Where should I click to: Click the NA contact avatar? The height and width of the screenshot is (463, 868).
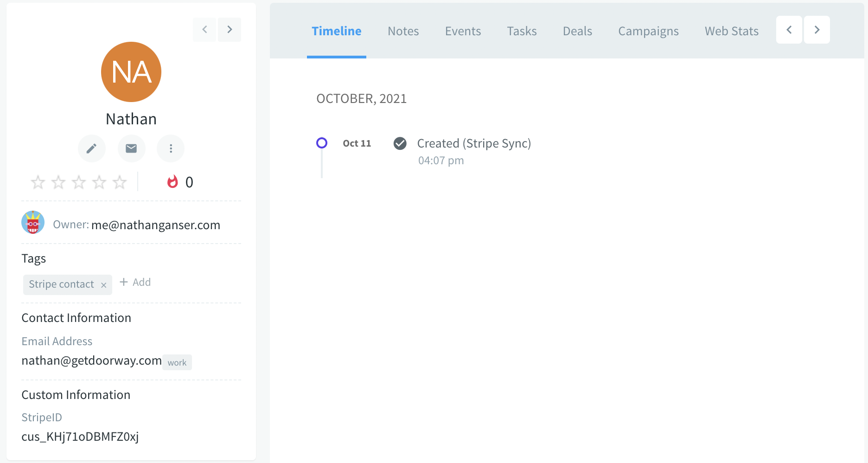pyautogui.click(x=131, y=72)
